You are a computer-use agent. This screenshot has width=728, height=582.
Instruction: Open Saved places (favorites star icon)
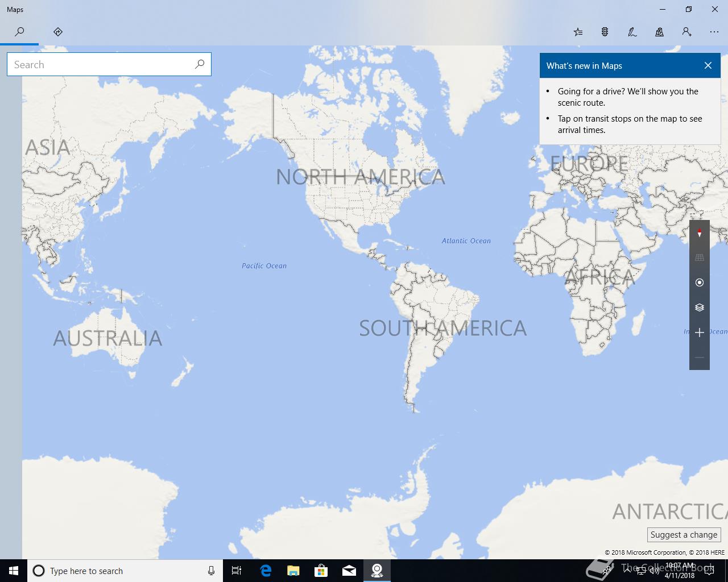578,32
